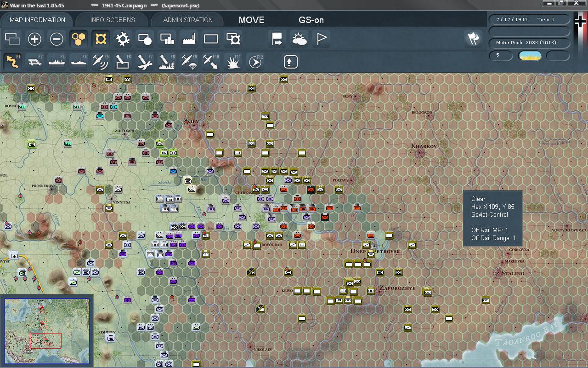Click the flag with arrow icon

[277, 39]
